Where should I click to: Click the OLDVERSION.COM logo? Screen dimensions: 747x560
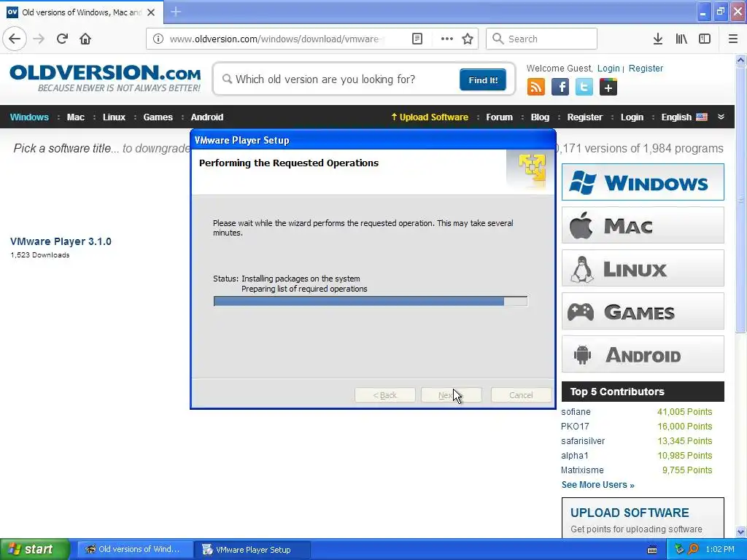point(105,78)
